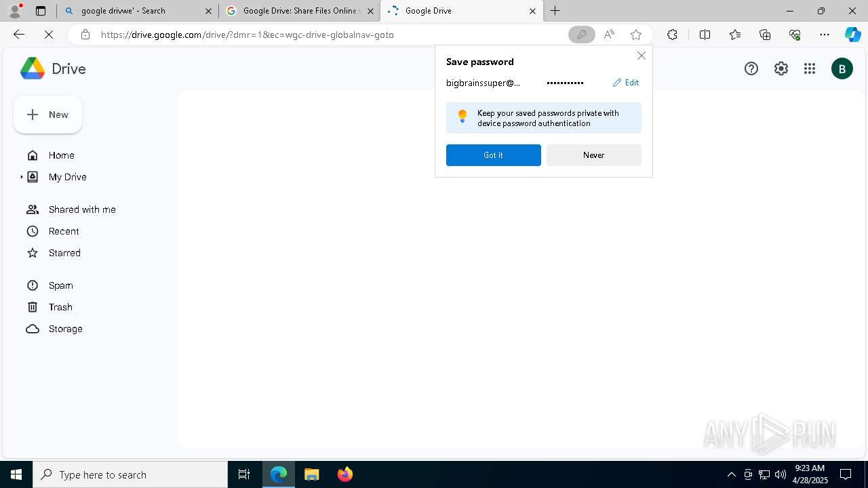Screen dimensions: 868x488
Task: Open Google Drive Help icon
Action: 751,68
